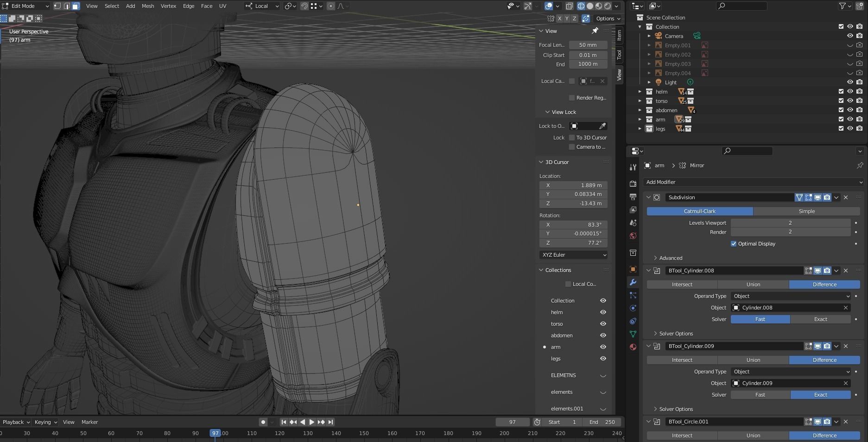Select face select mode icon
The width and height of the screenshot is (868, 442).
tap(76, 6)
